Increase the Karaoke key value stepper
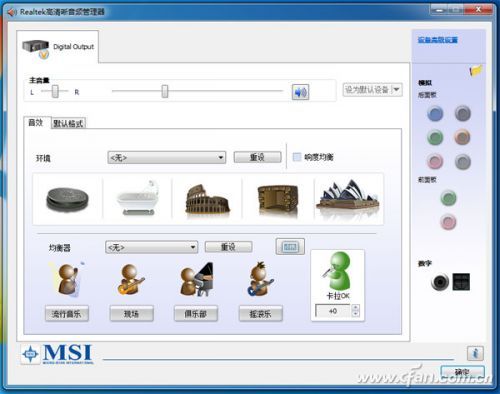Screen dimensions: 500x394 355,308
